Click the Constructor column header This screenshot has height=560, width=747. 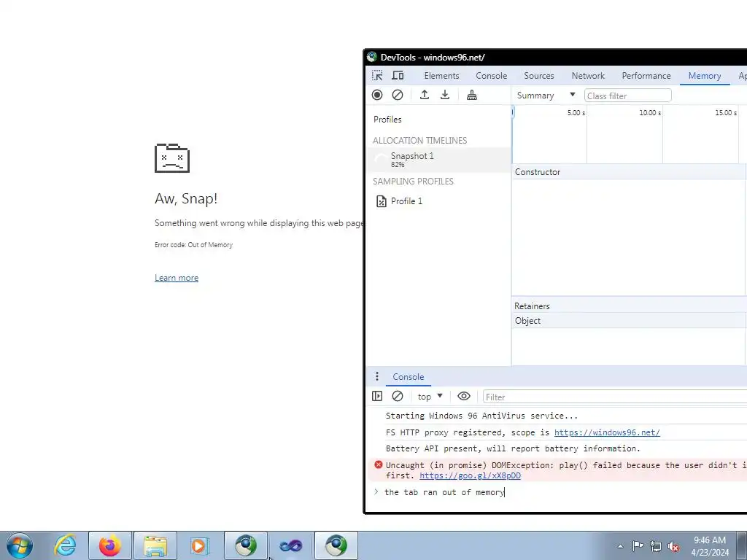pyautogui.click(x=628, y=172)
